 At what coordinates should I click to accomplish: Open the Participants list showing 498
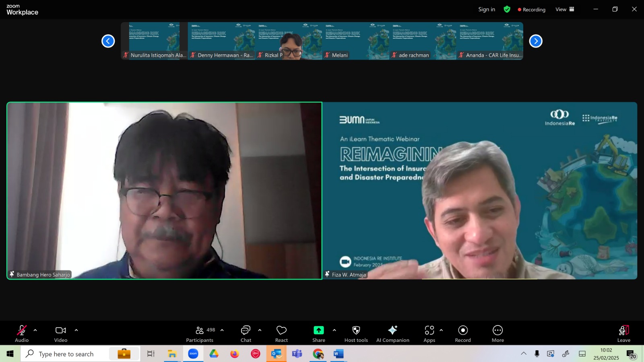coord(200,334)
